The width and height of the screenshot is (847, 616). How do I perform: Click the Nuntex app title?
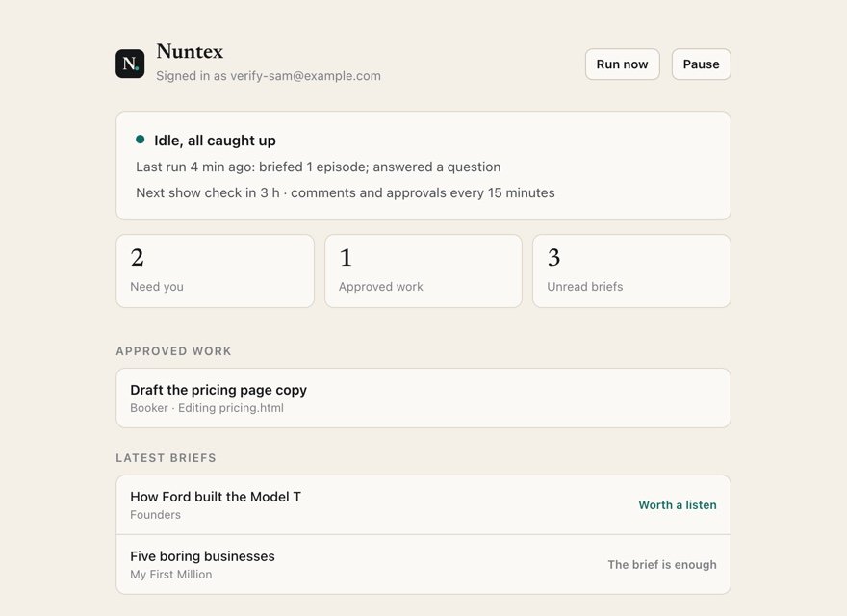(190, 51)
